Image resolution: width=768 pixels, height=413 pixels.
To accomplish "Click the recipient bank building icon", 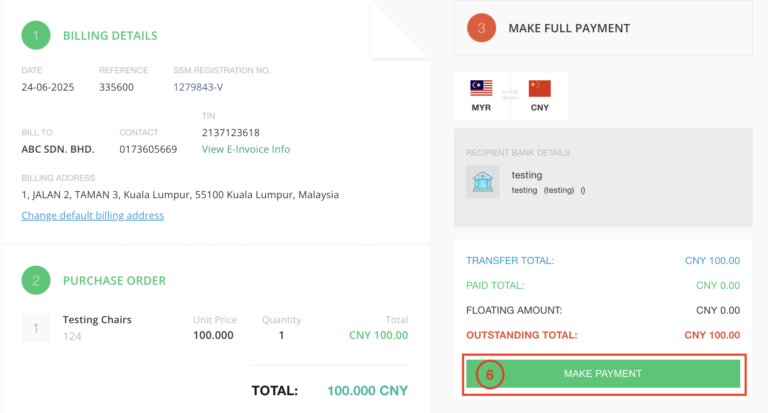I will 482,181.
